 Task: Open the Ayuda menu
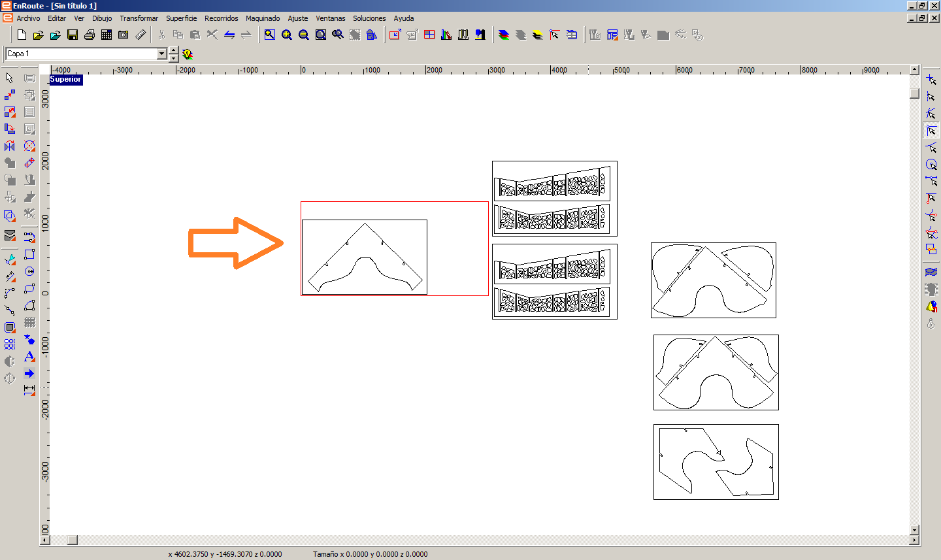click(404, 18)
